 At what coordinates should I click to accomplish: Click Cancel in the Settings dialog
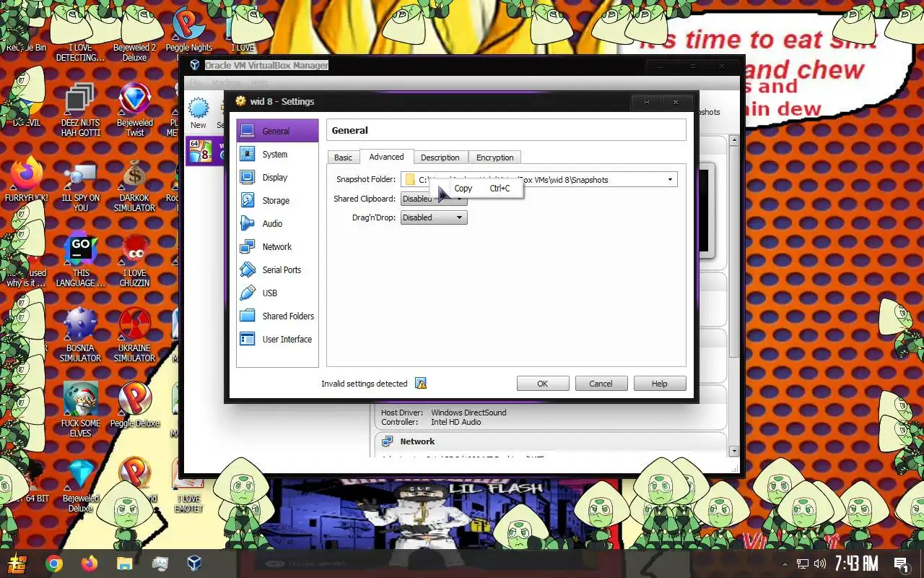(x=601, y=384)
